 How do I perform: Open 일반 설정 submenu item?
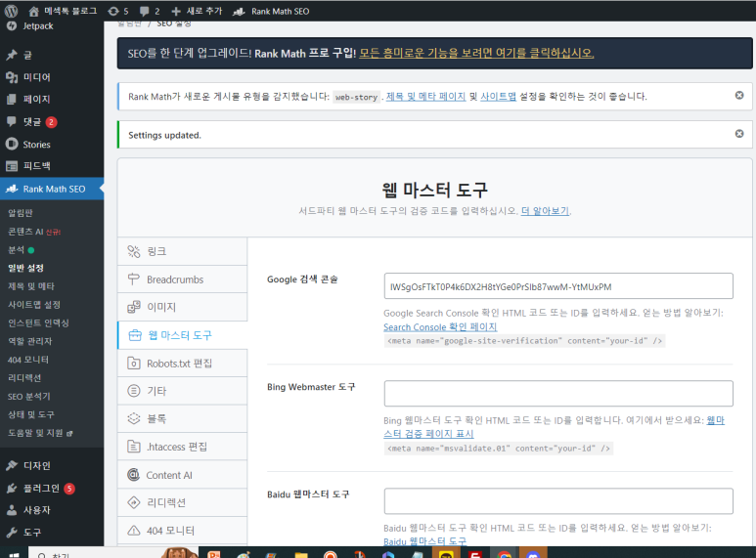(x=25, y=268)
